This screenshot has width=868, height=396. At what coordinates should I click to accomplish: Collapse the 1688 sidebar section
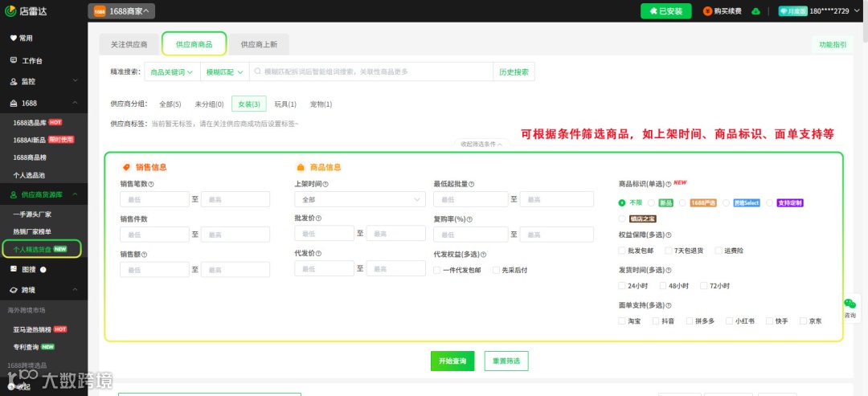[x=76, y=104]
